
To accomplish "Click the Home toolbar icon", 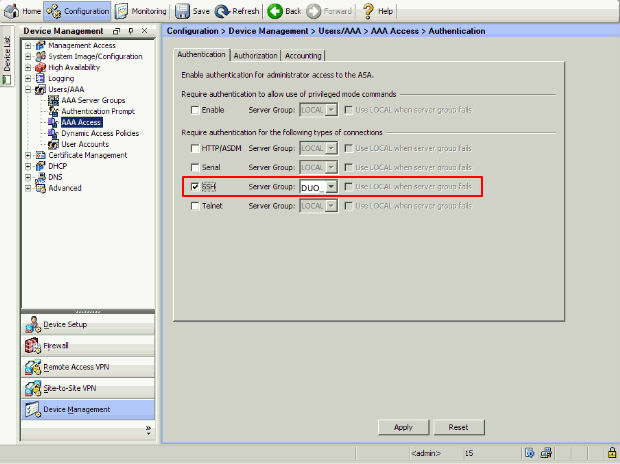I will 13,11.
